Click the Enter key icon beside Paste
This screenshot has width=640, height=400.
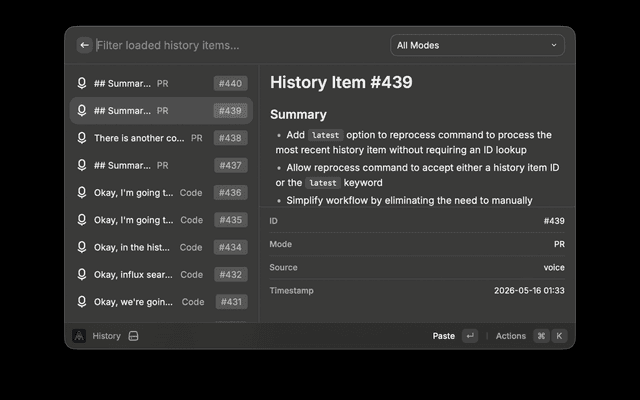click(470, 336)
